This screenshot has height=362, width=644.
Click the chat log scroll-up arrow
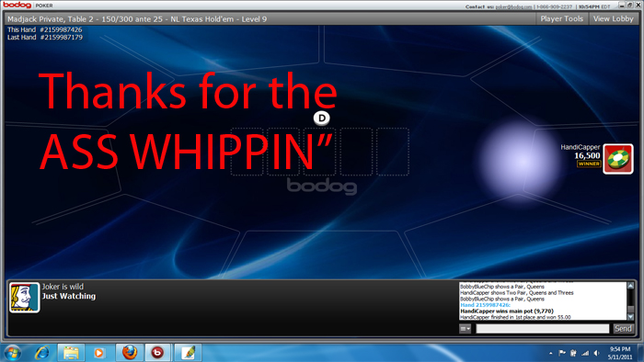click(x=630, y=286)
